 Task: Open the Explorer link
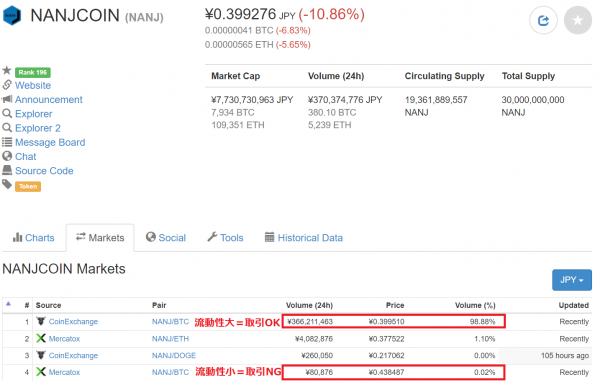pos(34,114)
